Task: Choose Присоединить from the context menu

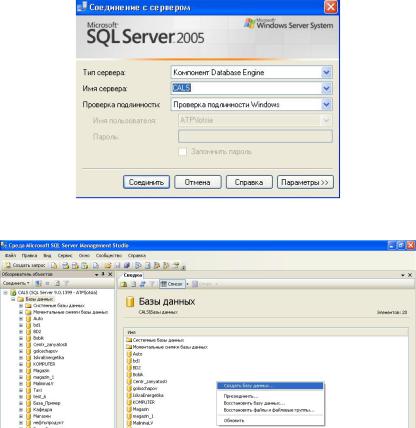Action: [x=270, y=396]
